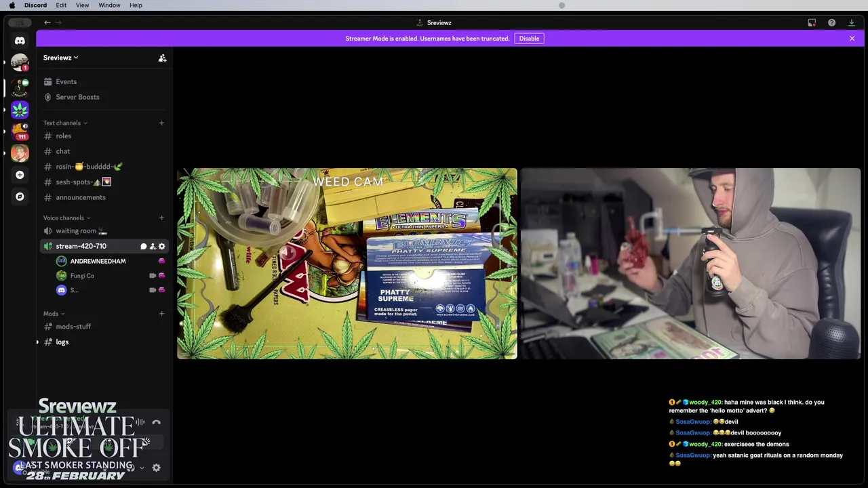
Task: Click invite icon on stream-420-710 channel
Action: [153, 246]
